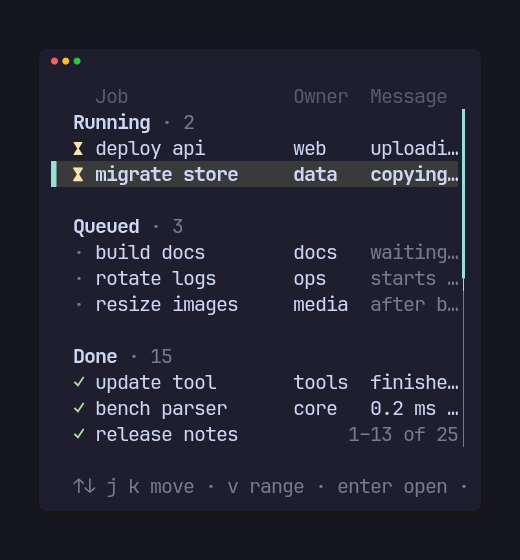Click the waiting… message of build docs
Viewport: 520px width, 560px height.
pyautogui.click(x=414, y=253)
